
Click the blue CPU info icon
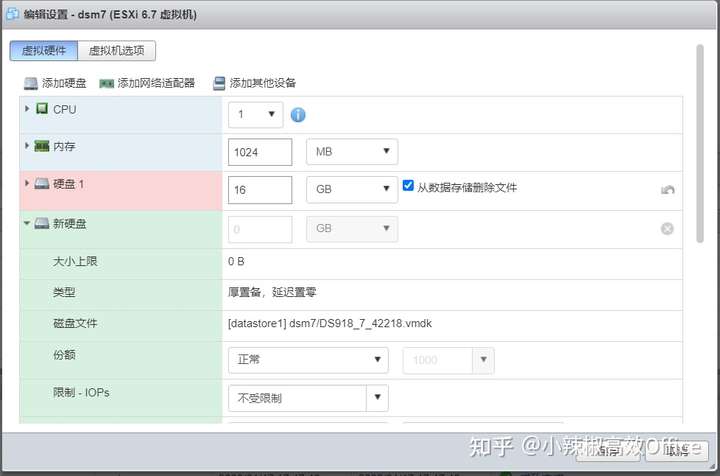pos(298,115)
